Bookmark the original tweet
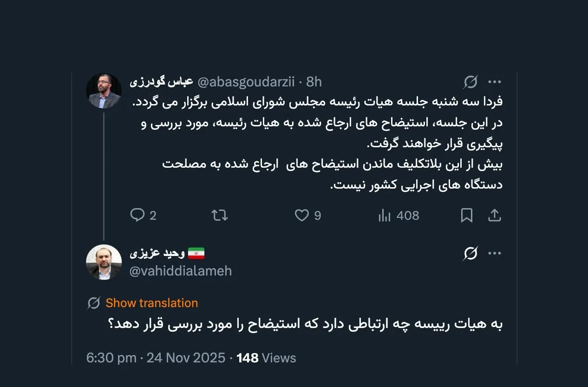This screenshot has height=387, width=588. pyautogui.click(x=467, y=215)
